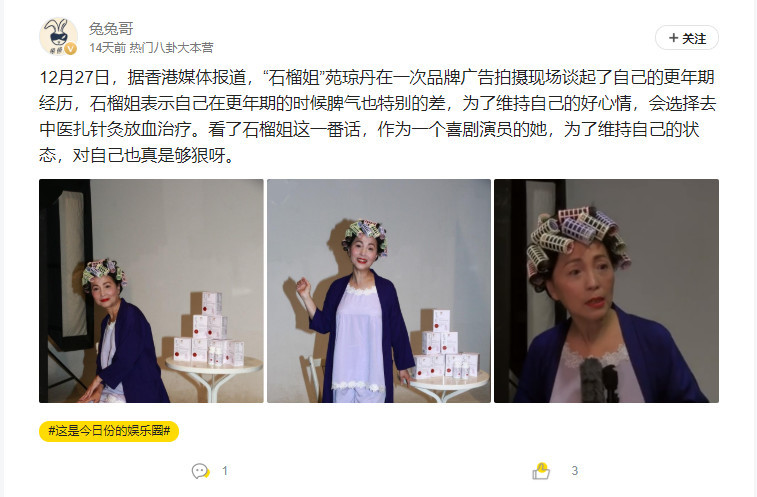This screenshot has width=757, height=497.
Task: Click the verified badge on the avatar
Action: point(71,49)
